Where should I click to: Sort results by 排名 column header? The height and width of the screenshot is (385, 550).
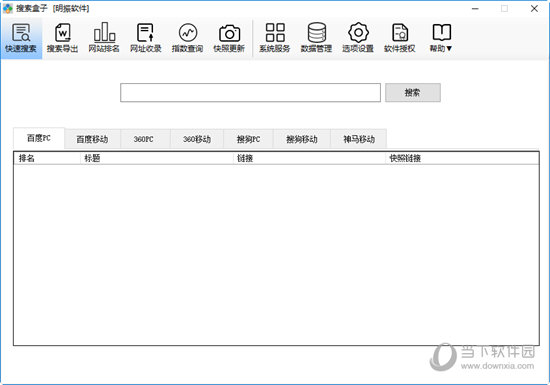pos(47,158)
